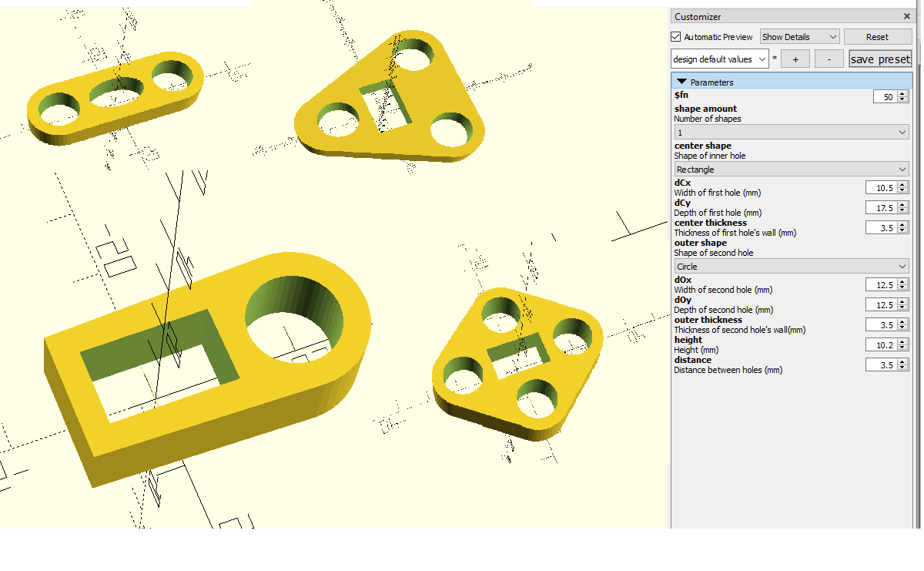This screenshot has height=571, width=924.
Task: Increase center thickness with up arrow
Action: coord(903,225)
